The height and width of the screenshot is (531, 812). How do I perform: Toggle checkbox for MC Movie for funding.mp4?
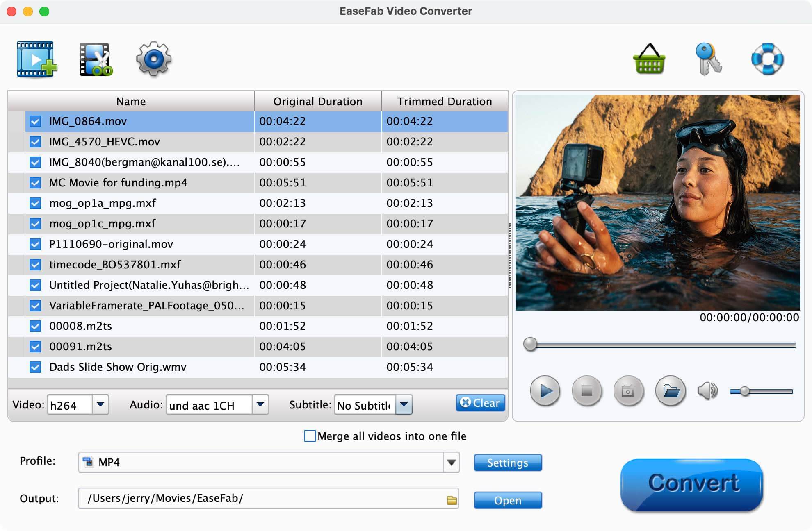coord(33,183)
